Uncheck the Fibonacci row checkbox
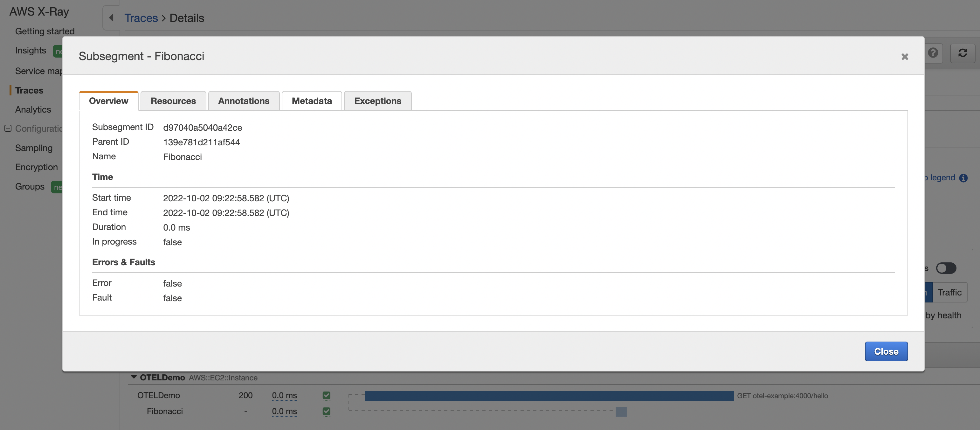 pyautogui.click(x=326, y=411)
